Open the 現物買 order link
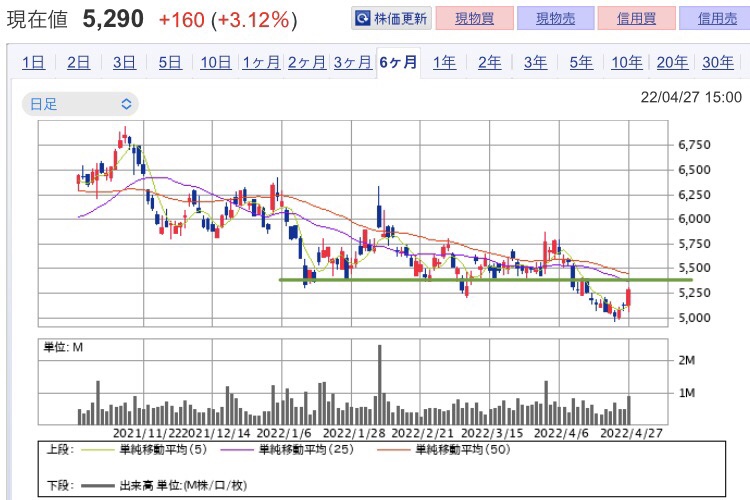This screenshot has width=750, height=500. click(x=474, y=18)
